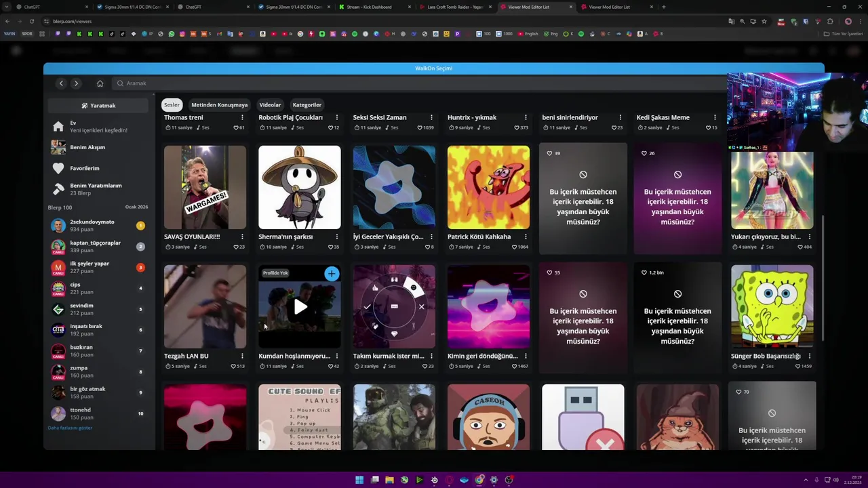Open the Kategoriler tab
This screenshot has height=488, width=868.
pos(307,105)
